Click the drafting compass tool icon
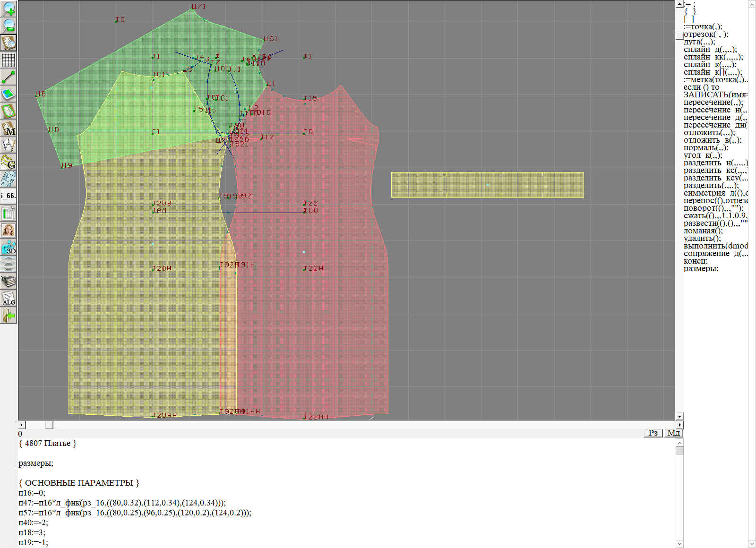 (9, 145)
